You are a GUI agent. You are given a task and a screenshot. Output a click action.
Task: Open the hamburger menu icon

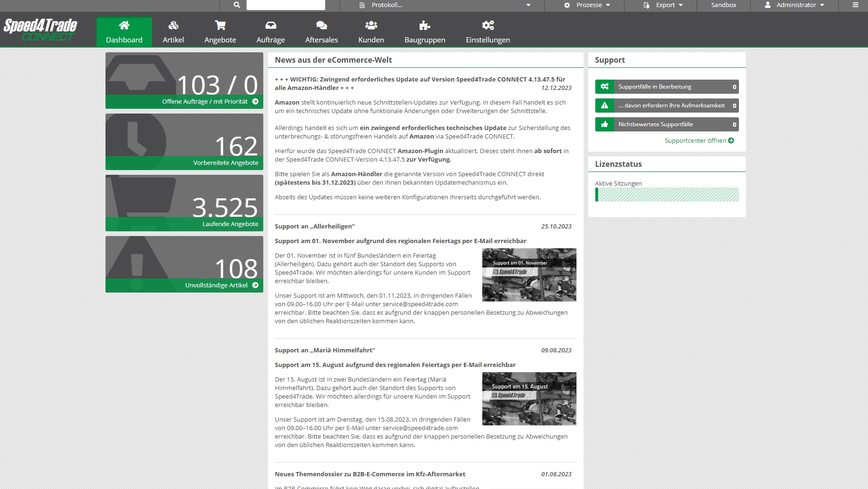point(855,5)
